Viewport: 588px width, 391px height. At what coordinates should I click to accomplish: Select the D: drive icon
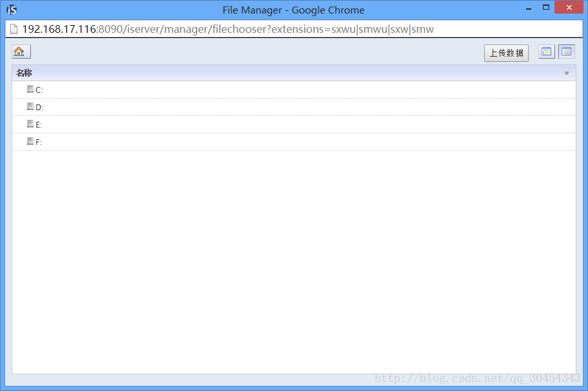(30, 106)
